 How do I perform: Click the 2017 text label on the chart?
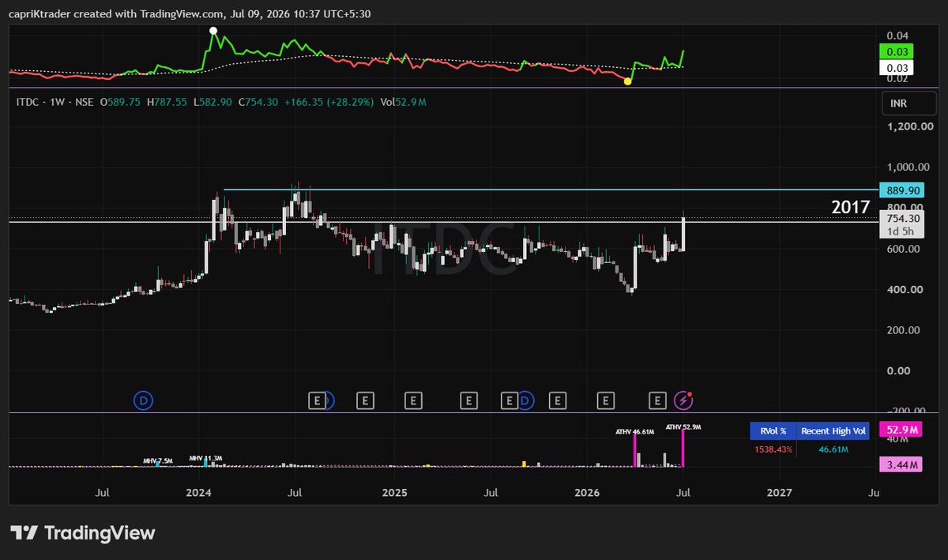[850, 208]
